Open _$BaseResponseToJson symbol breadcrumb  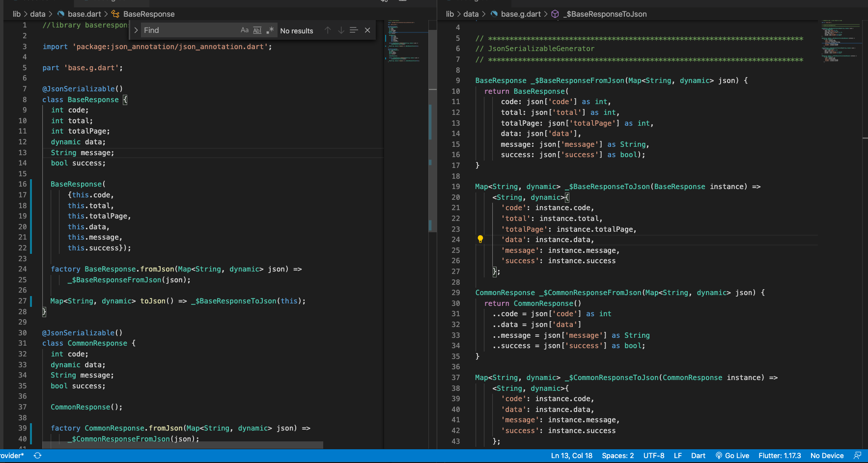(605, 14)
